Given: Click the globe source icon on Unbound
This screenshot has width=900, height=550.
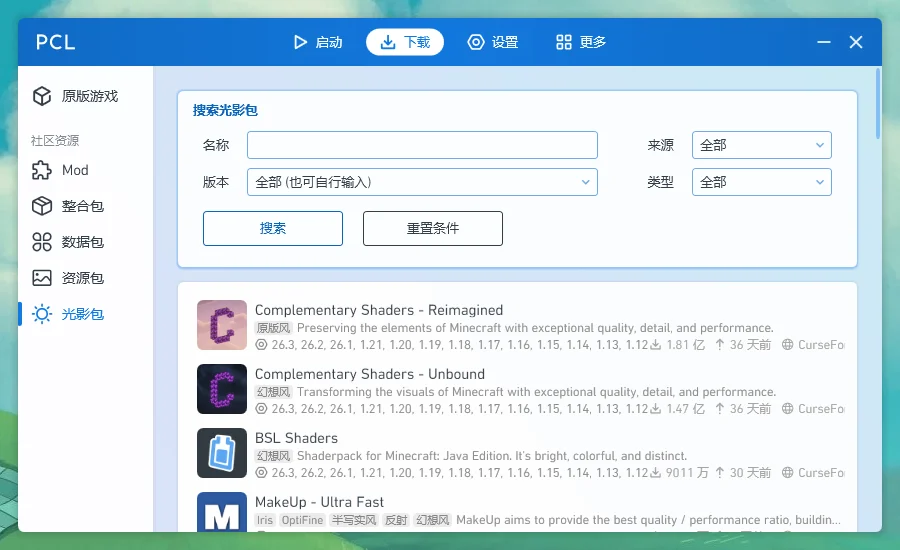Looking at the screenshot, I should (x=788, y=409).
